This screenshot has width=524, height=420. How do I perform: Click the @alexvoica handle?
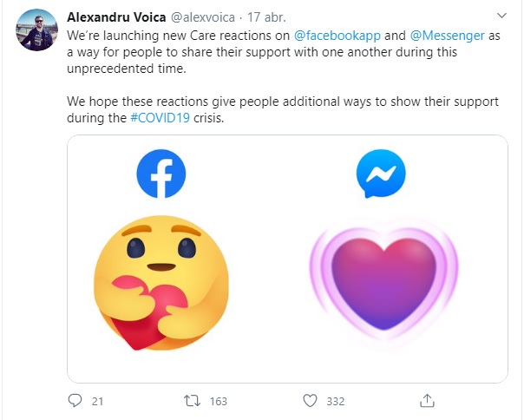[206, 17]
